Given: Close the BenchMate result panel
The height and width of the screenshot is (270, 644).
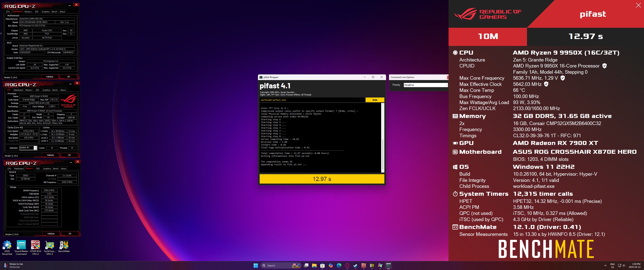Looking at the screenshot, I should pyautogui.click(x=638, y=5).
